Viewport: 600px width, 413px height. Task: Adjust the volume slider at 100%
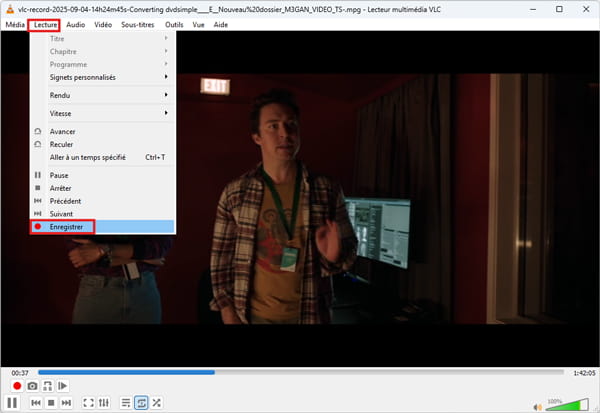tap(567, 405)
